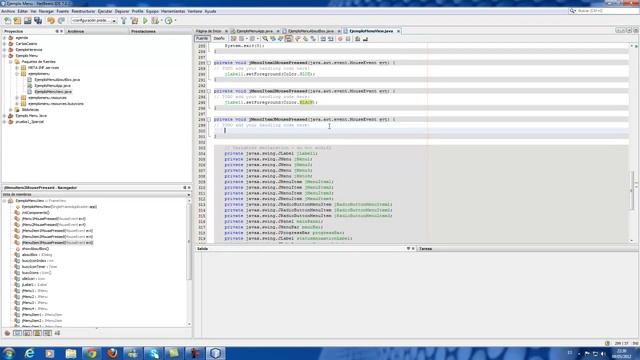Click the Open Project toolbar icon

tap(28, 20)
